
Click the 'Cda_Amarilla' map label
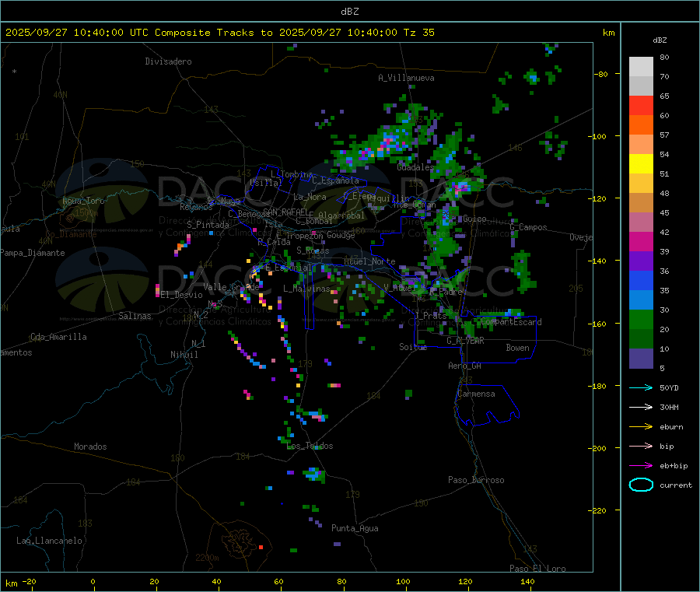[58, 337]
